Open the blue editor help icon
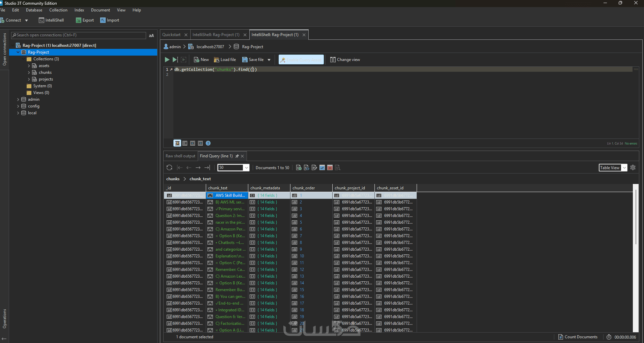This screenshot has width=644, height=343. 208,143
